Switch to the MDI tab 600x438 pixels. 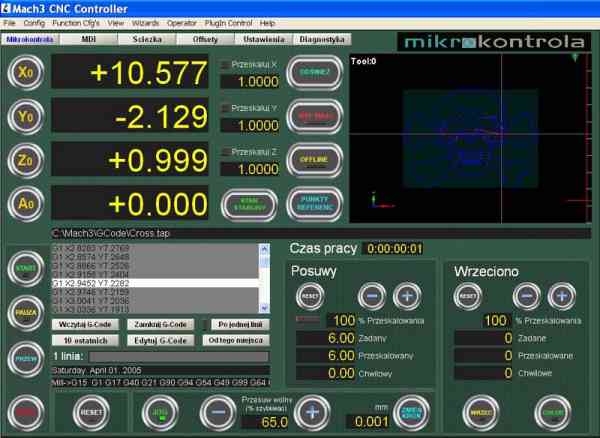point(89,39)
